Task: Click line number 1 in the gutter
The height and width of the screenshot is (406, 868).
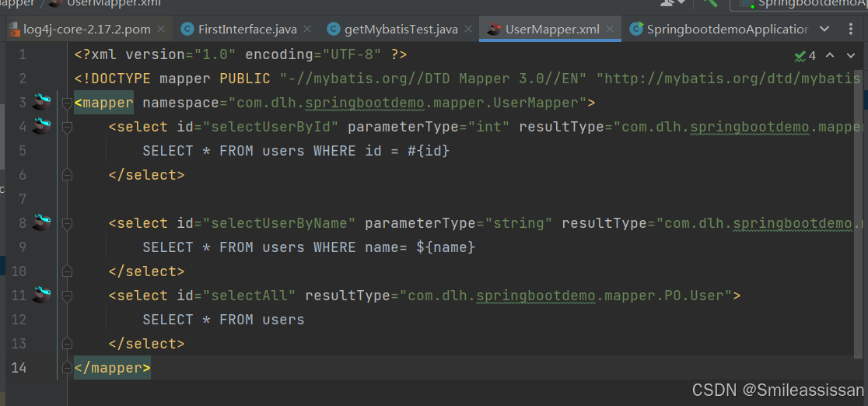Action: pyautogui.click(x=22, y=54)
